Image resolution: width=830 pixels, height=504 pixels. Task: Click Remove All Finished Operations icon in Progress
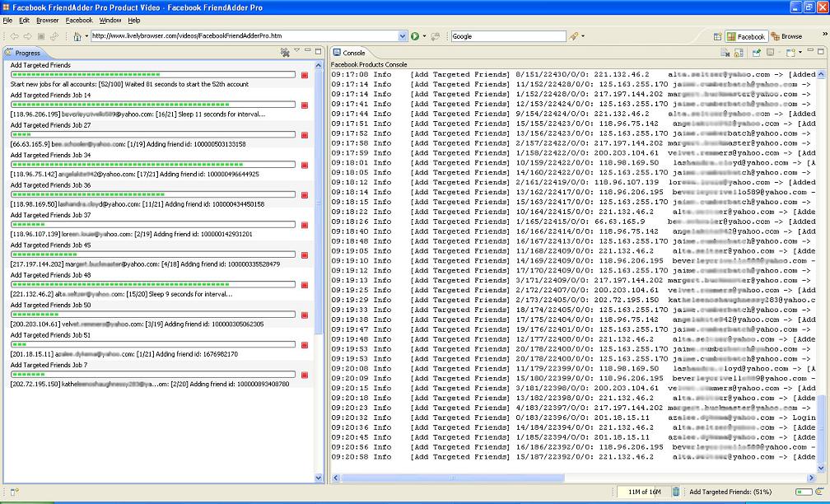tap(285, 52)
